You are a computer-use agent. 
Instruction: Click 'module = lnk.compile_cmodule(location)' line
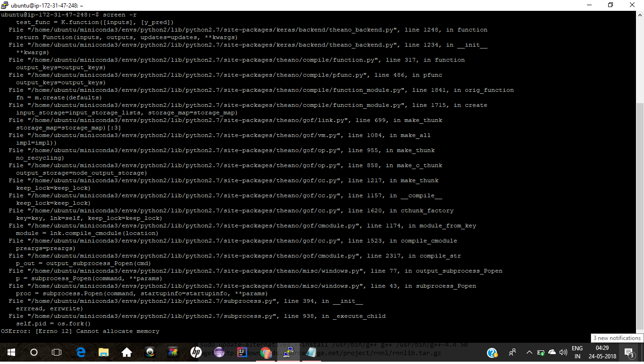pos(87,233)
